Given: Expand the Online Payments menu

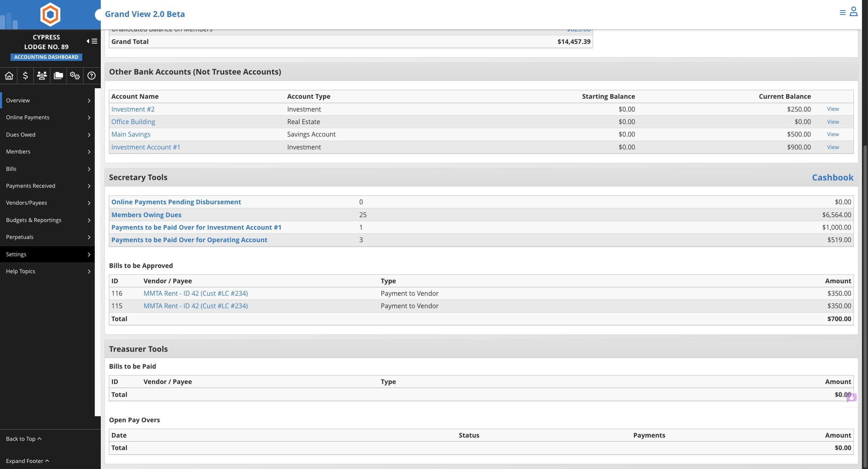Looking at the screenshot, I should pos(48,117).
